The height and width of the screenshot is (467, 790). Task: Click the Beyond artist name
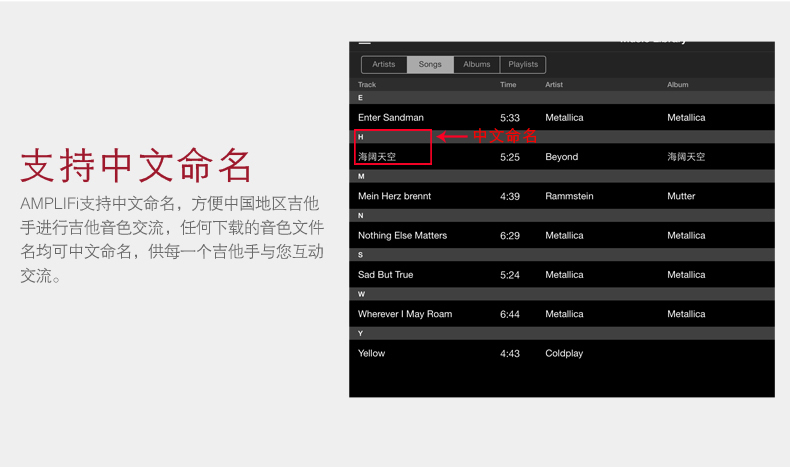[x=562, y=157]
